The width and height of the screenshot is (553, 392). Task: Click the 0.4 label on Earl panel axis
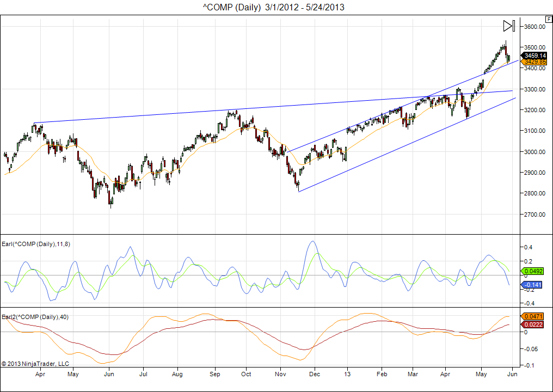click(x=529, y=247)
